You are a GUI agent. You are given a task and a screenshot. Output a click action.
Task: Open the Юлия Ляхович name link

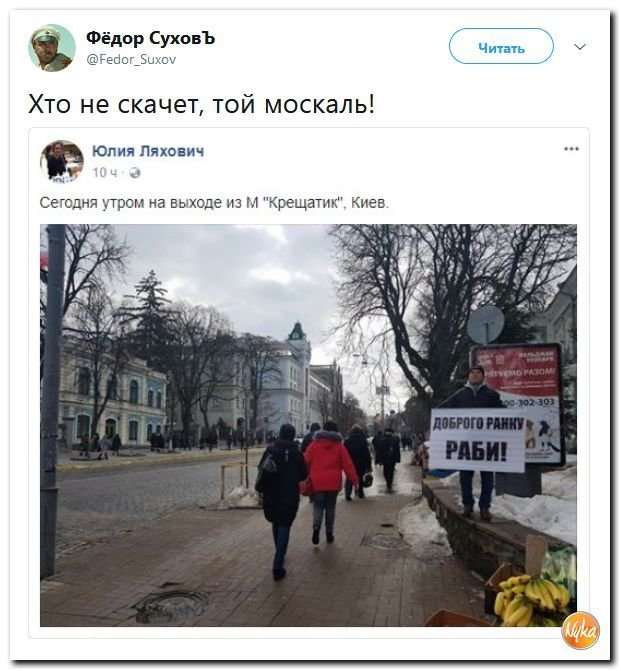(148, 151)
